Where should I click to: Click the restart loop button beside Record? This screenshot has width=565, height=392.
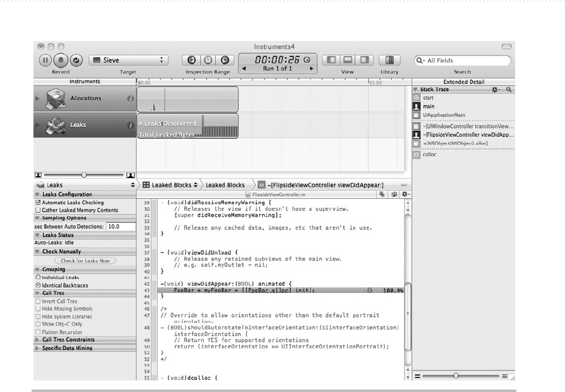coord(75,60)
